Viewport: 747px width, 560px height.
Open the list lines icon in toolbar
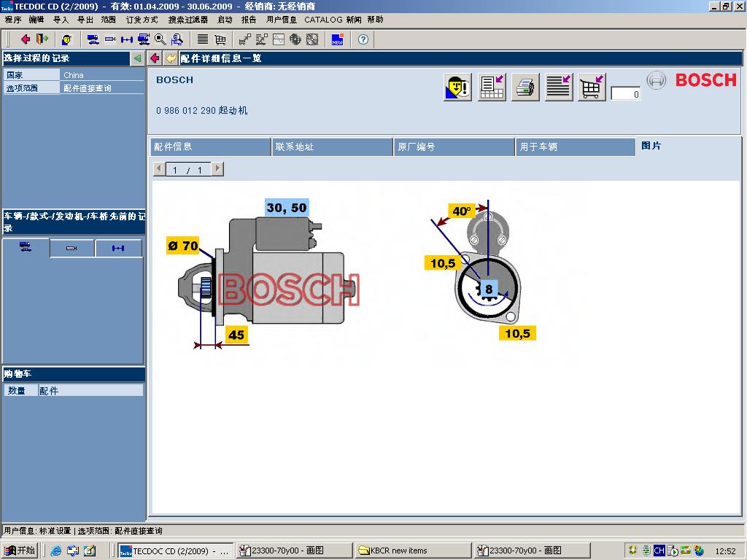[203, 39]
